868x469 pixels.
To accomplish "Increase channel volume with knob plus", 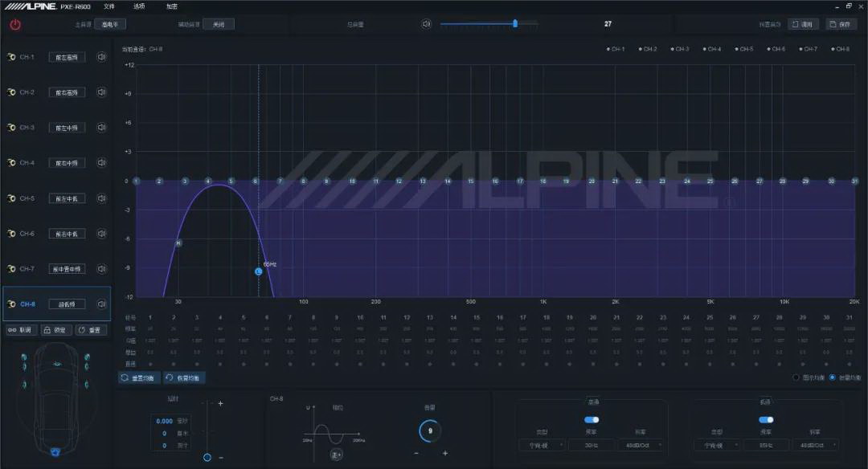I will pos(445,454).
